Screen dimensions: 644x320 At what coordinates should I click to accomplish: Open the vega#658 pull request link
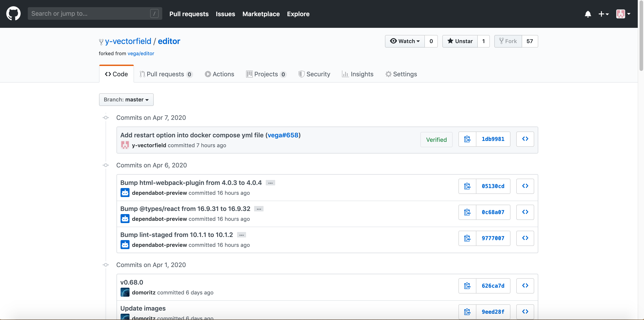coord(283,135)
